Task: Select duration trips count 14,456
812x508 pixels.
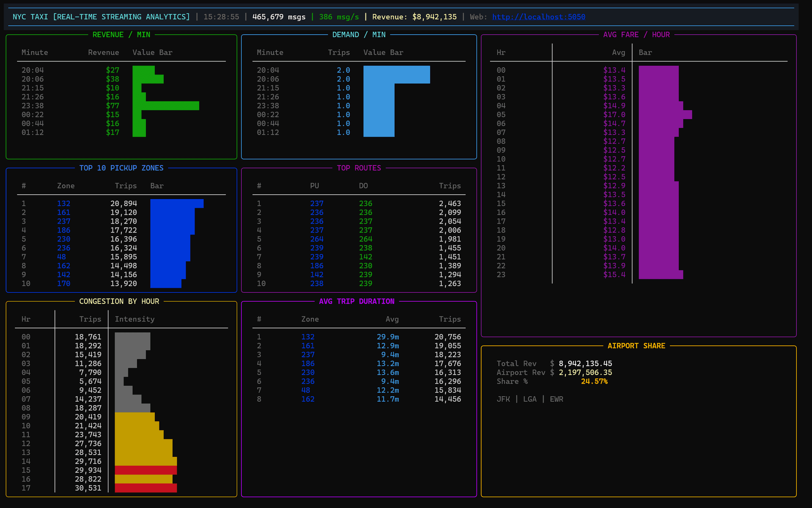Action: pos(448,399)
